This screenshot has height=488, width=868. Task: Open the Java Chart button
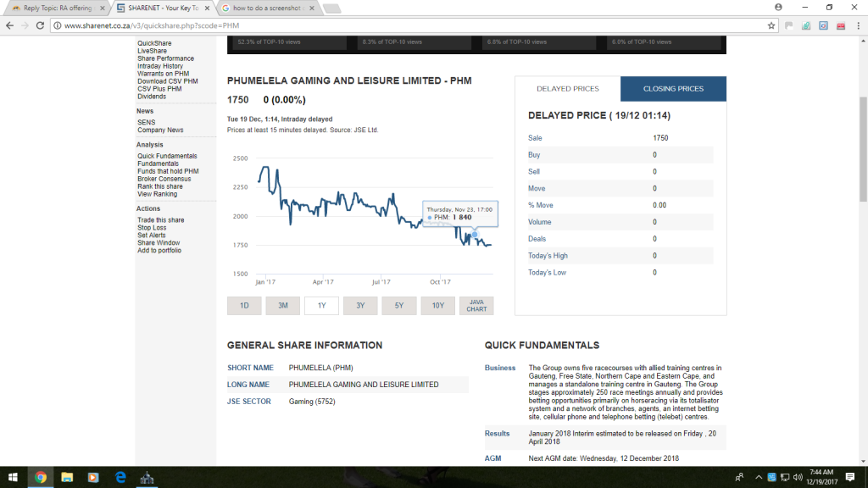tap(476, 306)
